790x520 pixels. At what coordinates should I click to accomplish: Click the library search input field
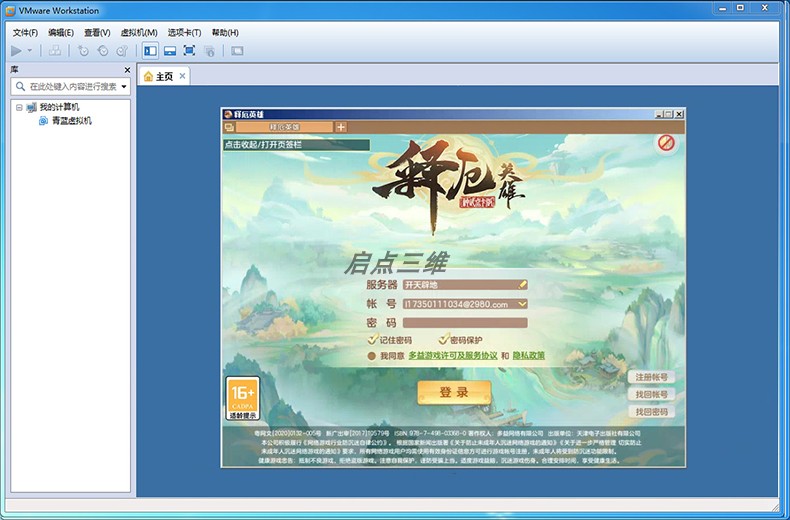tap(70, 87)
